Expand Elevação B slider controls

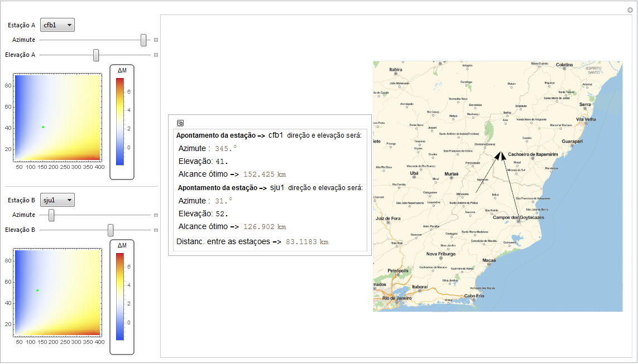coord(156,230)
